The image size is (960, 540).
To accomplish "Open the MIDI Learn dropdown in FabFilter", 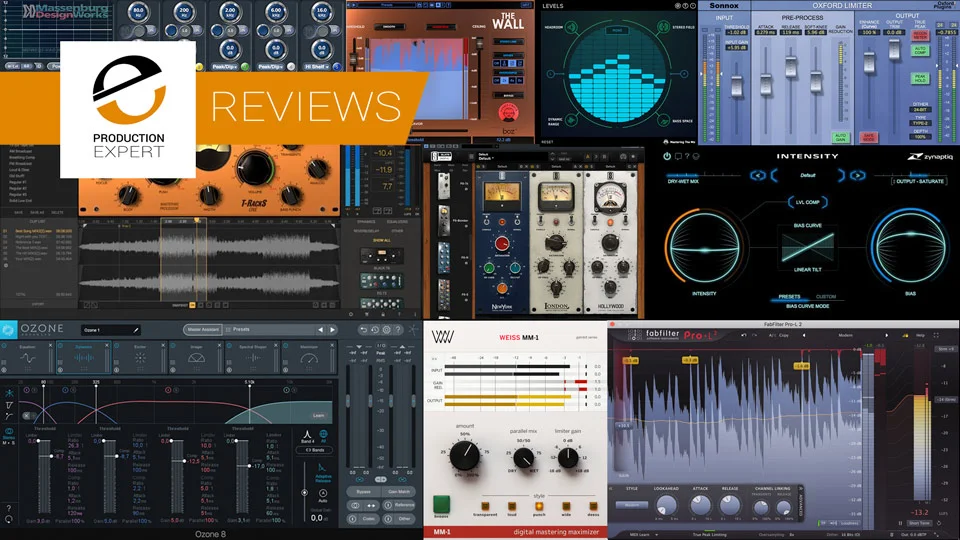I will [643, 534].
